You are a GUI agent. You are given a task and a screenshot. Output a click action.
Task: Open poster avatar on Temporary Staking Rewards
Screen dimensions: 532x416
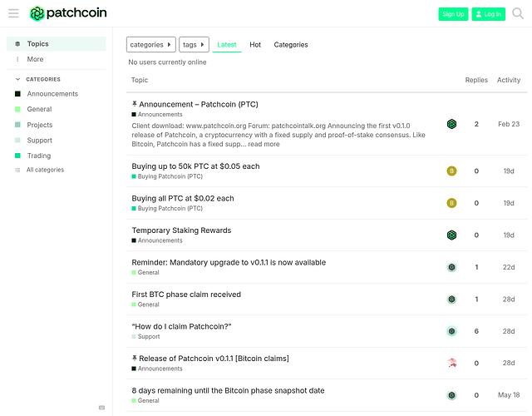coord(451,235)
